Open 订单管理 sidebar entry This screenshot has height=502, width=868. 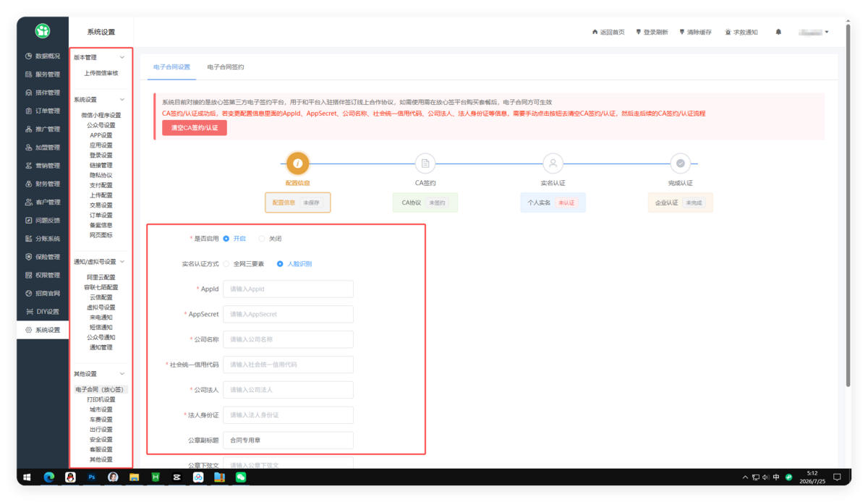click(x=43, y=111)
